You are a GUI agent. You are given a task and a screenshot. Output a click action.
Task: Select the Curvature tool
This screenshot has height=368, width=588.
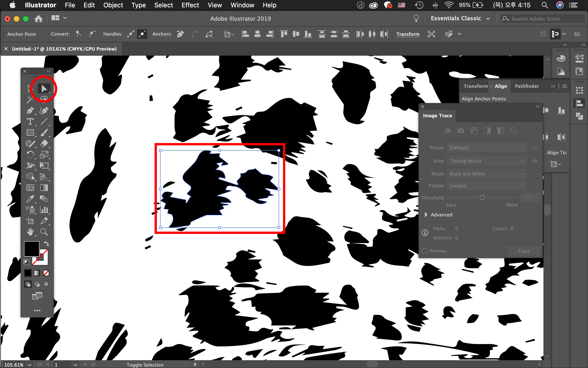point(44,110)
